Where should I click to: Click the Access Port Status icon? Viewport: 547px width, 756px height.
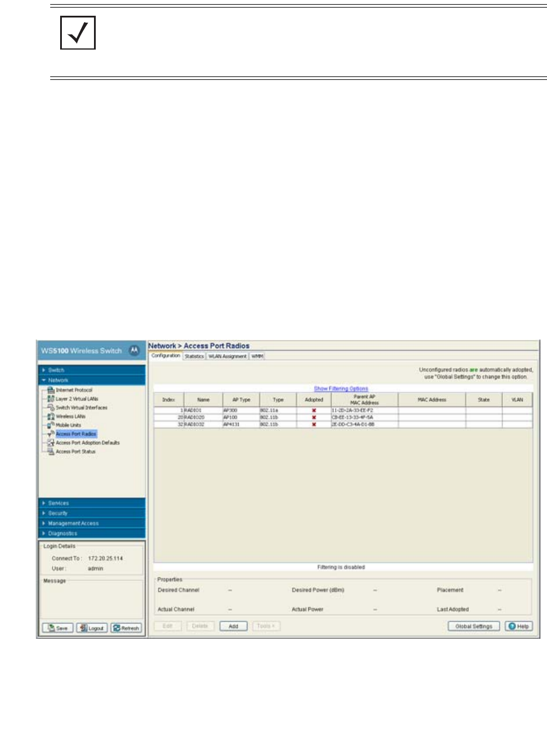point(51,452)
